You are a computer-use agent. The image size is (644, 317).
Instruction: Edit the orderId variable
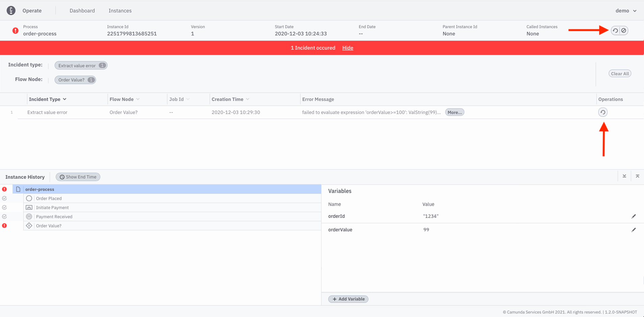click(634, 217)
